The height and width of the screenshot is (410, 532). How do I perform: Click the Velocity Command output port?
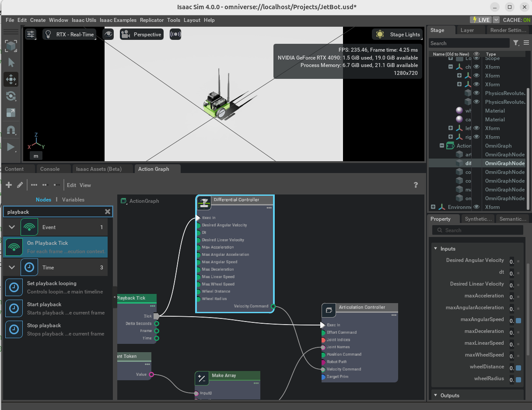[x=273, y=306]
